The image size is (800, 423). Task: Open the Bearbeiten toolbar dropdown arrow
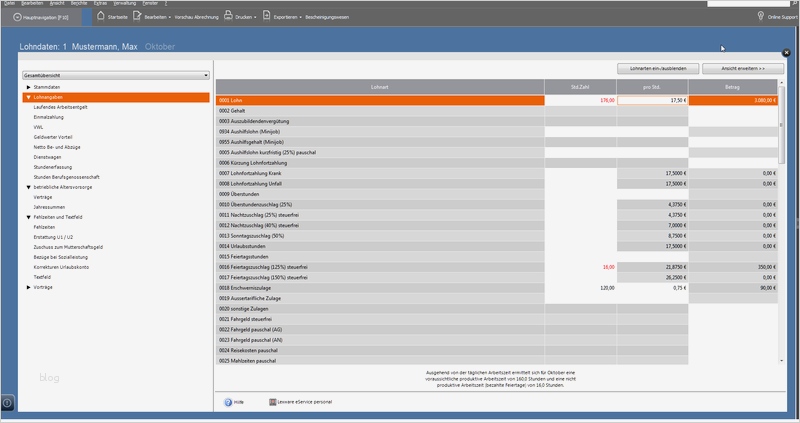pos(170,17)
